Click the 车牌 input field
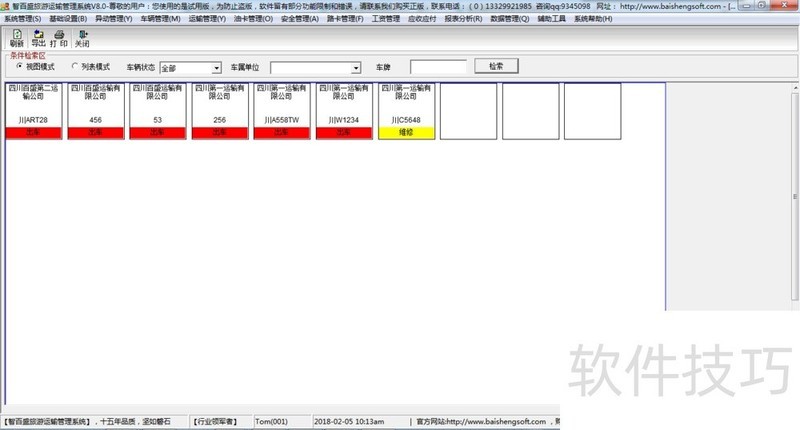This screenshot has height=430, width=800. 438,67
